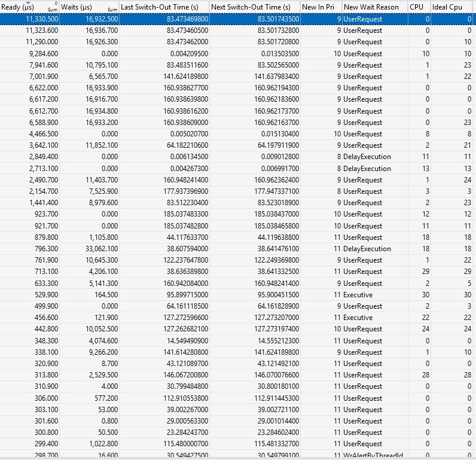The height and width of the screenshot is (460, 476).
Task: Click the Waits value 10,052.500
Action: click(x=102, y=329)
